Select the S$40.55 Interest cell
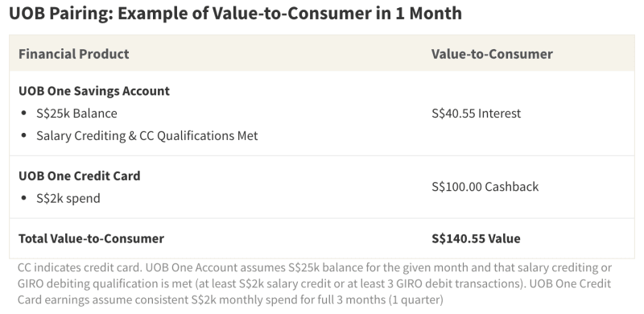Viewport: 644px width, 314px height. [x=476, y=114]
